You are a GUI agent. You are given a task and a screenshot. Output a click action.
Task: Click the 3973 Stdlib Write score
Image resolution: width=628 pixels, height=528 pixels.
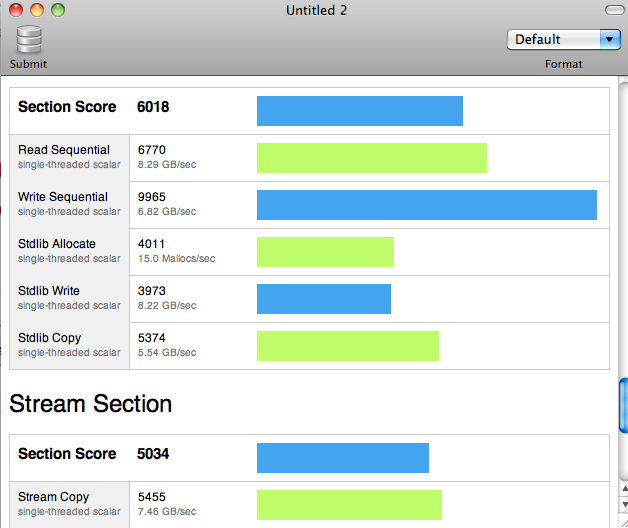click(152, 290)
